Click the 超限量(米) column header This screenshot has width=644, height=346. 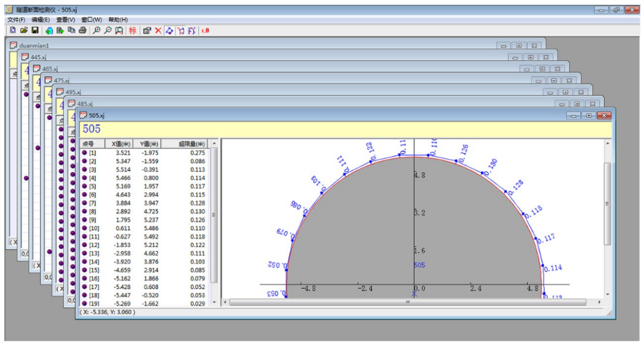click(191, 144)
